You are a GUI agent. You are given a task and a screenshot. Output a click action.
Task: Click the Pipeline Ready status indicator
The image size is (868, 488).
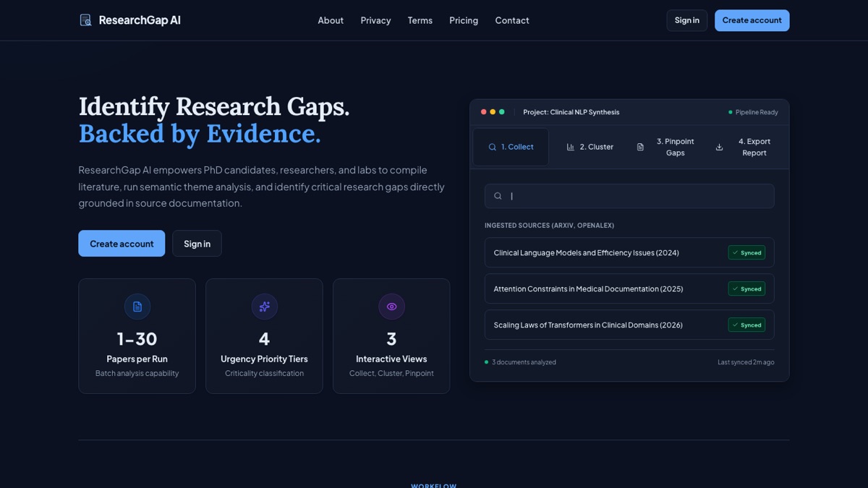753,112
